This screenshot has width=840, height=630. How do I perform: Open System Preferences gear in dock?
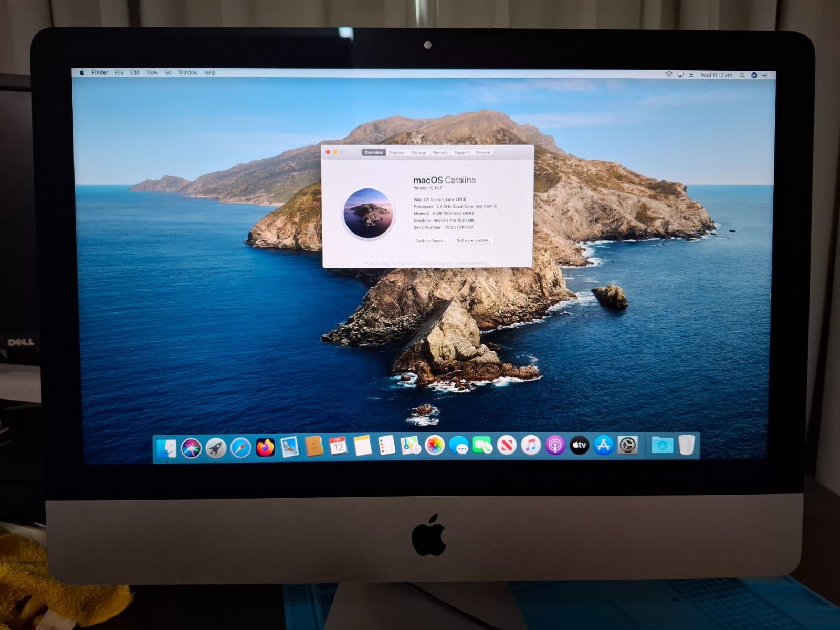627,446
